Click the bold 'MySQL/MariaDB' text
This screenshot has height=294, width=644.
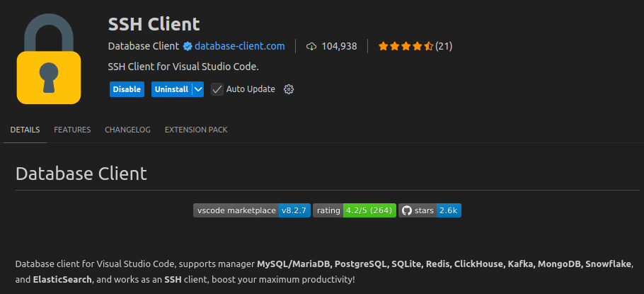point(294,264)
